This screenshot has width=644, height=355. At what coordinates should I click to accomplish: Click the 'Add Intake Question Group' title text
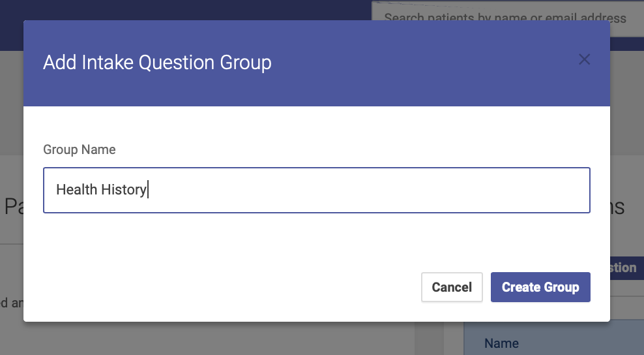[157, 63]
